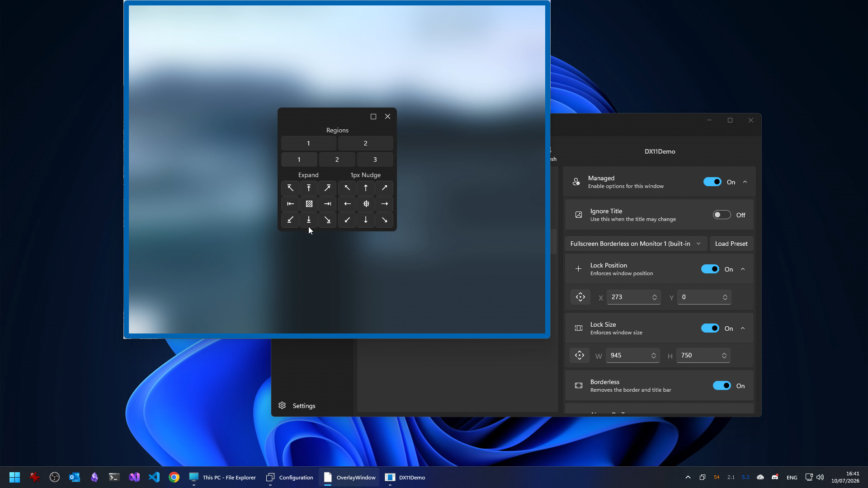Viewport: 868px width, 488px height.
Task: Turn off the Lock Size switch
Action: coord(710,328)
